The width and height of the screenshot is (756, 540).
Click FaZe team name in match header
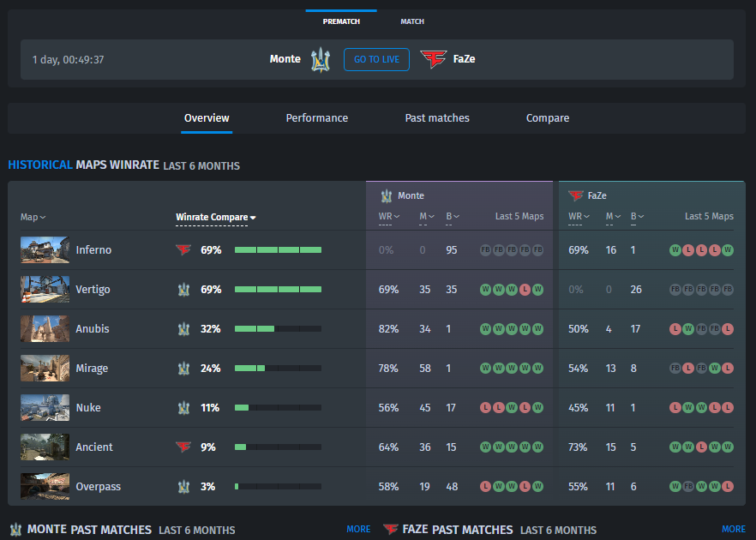(464, 59)
